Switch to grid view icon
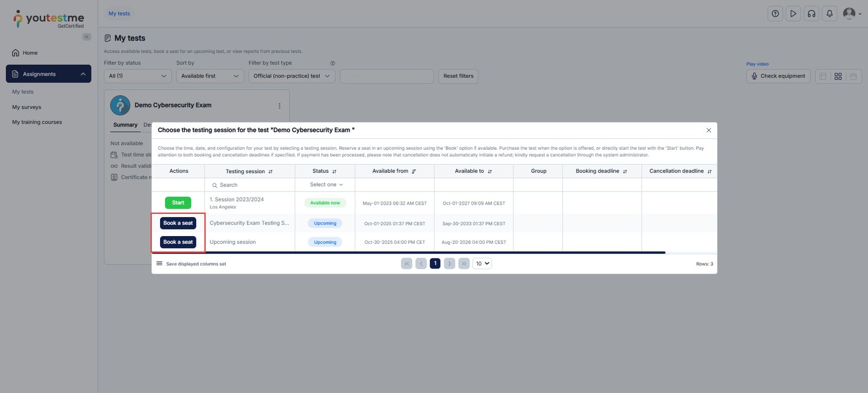The image size is (868, 393). click(x=838, y=77)
